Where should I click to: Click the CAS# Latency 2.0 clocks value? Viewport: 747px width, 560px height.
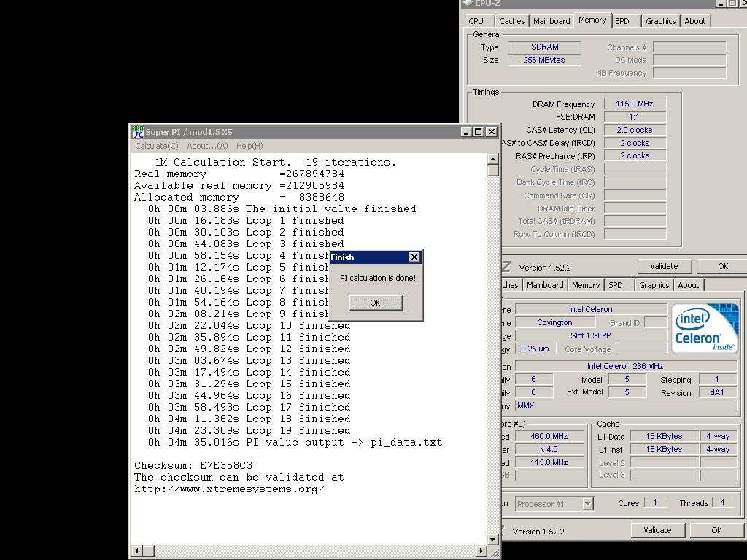635,130
